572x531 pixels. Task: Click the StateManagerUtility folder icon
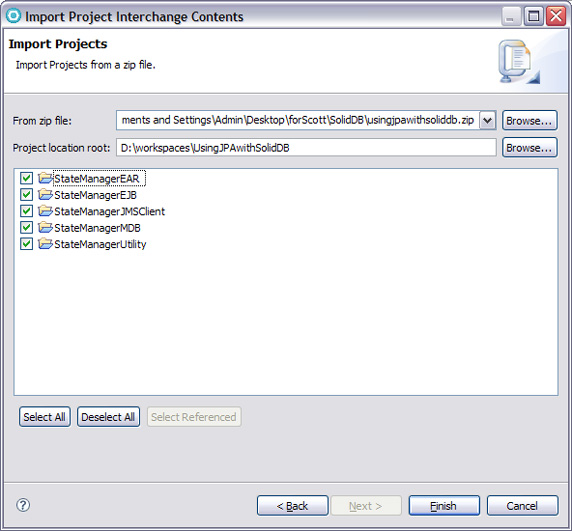pos(45,244)
